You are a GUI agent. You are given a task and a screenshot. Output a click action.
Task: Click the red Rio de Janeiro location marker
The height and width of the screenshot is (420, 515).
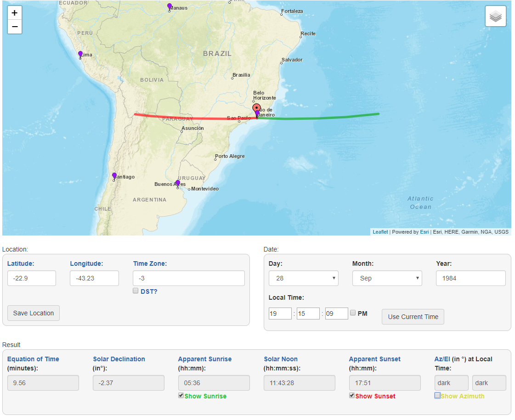tap(257, 109)
